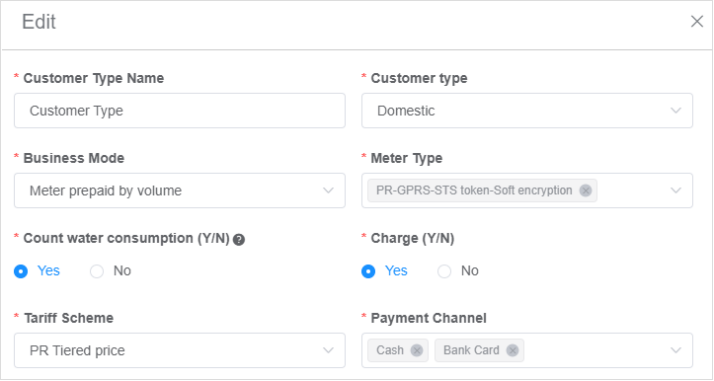Click the help icon beside Count water consumption
Image resolution: width=714 pixels, height=381 pixels.
[239, 239]
